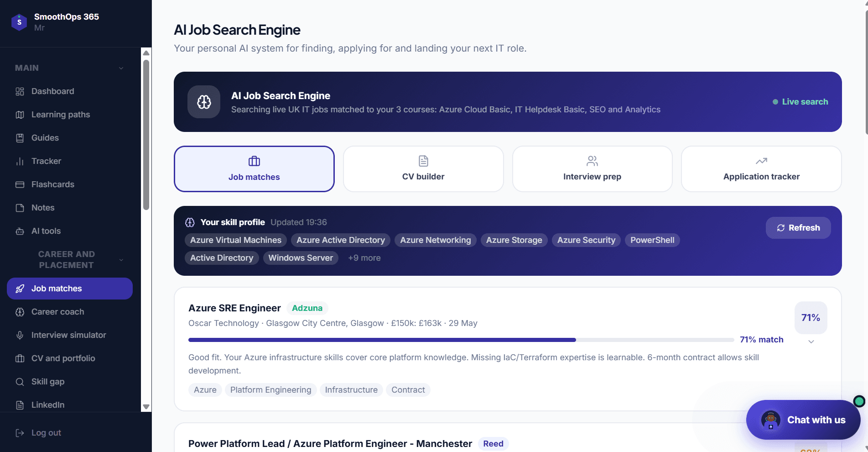Open Notes in the sidebar

point(70,208)
